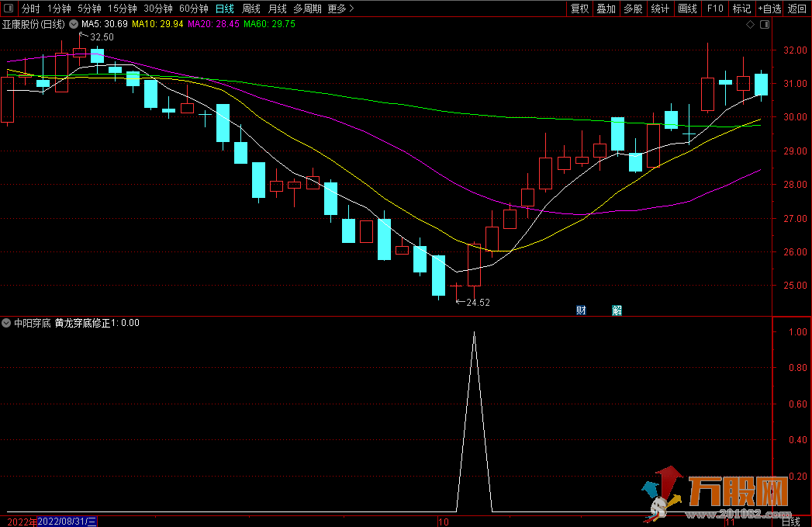
Task: Add stock via +自选 button
Action: [769, 9]
